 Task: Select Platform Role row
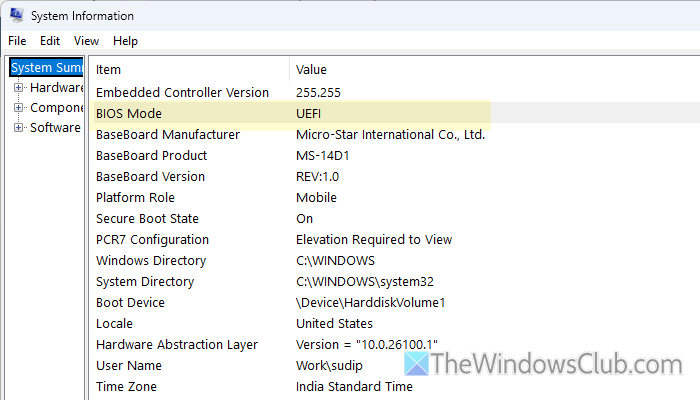(x=395, y=197)
